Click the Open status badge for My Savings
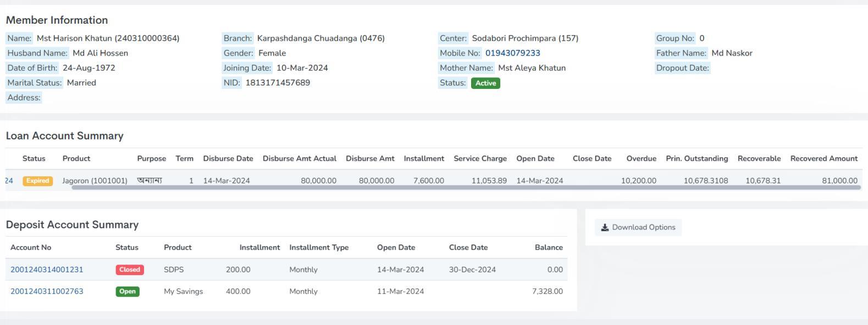This screenshot has height=325, width=868. pyautogui.click(x=128, y=292)
